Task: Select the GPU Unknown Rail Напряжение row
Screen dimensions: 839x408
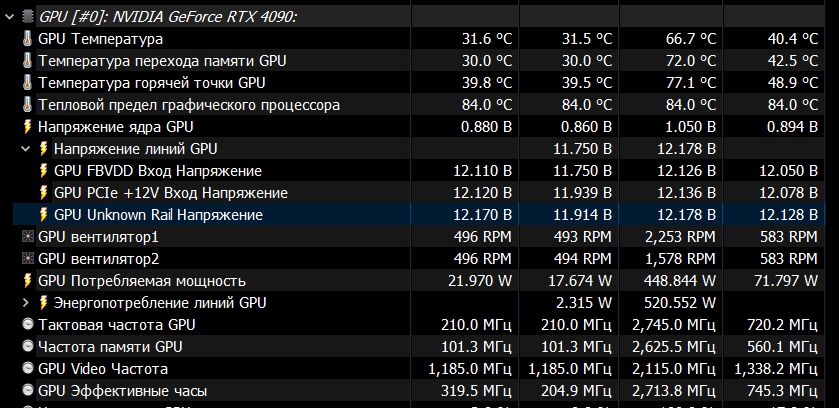Action: [x=158, y=215]
